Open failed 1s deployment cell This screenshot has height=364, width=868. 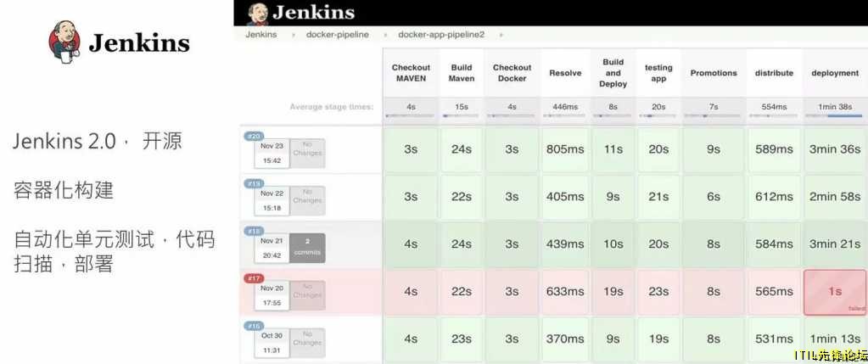tap(835, 292)
